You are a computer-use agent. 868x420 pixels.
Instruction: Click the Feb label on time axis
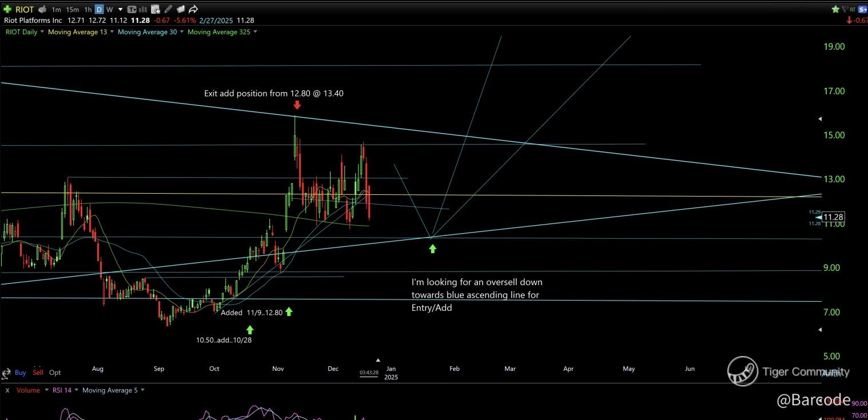pos(455,369)
